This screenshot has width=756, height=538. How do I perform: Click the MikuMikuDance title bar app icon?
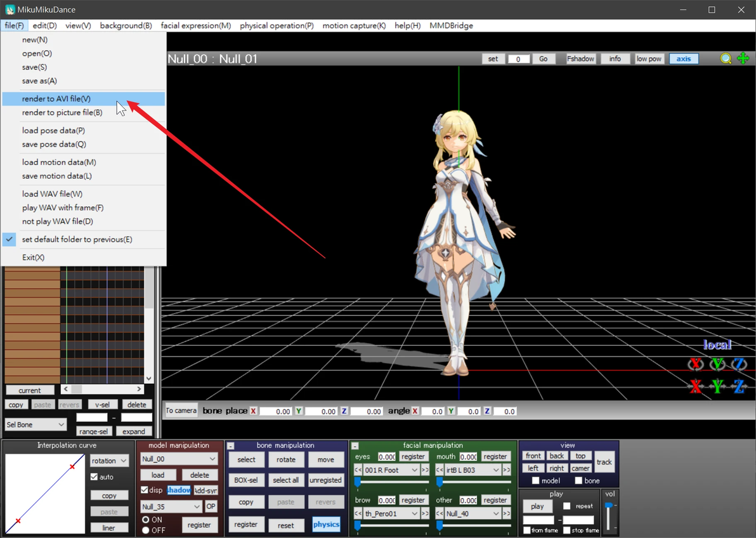pyautogui.click(x=10, y=10)
